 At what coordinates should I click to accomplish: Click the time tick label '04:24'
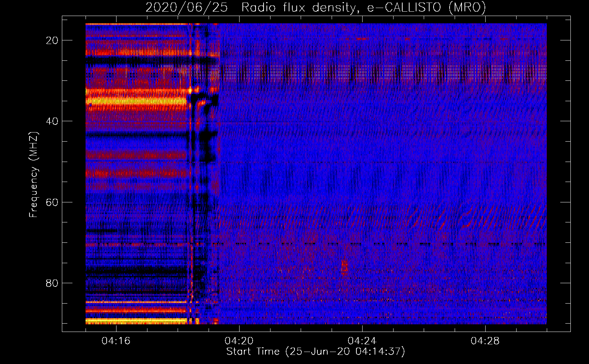point(362,341)
